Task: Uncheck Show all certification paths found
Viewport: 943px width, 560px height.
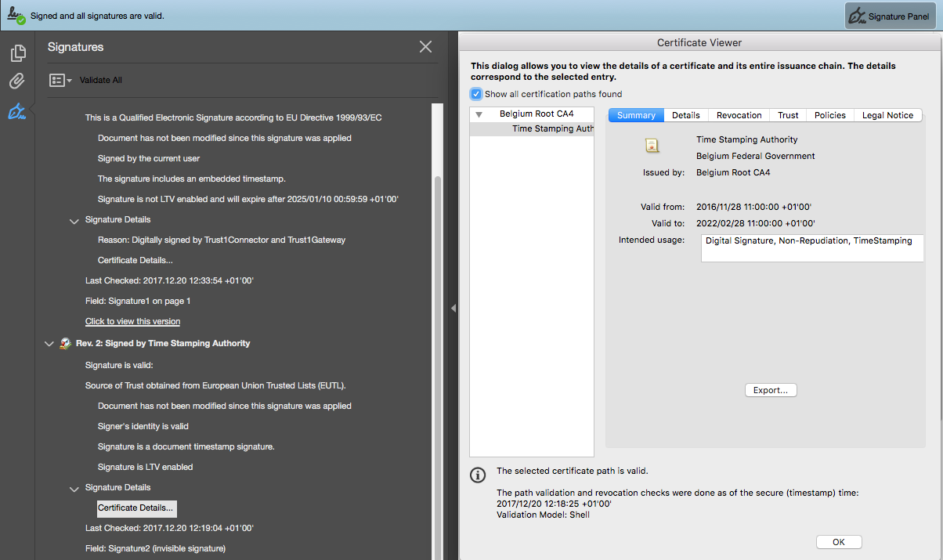Action: tap(476, 94)
